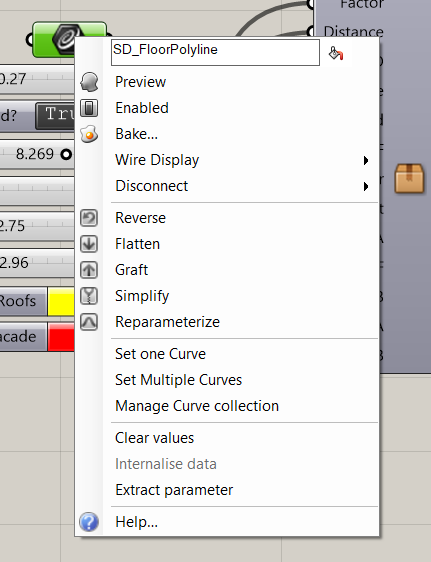The height and width of the screenshot is (562, 431).
Task: Select the cardboard box package icon
Action: point(409,178)
